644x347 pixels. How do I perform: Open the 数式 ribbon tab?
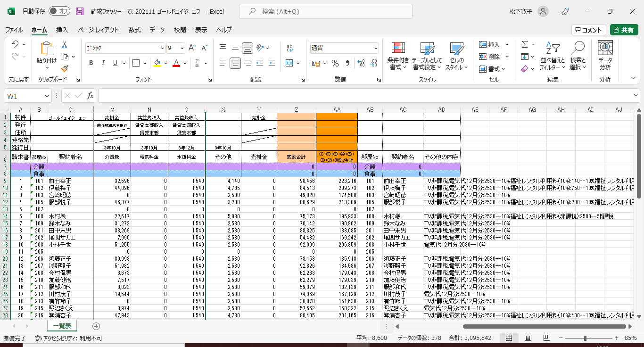[x=134, y=30]
